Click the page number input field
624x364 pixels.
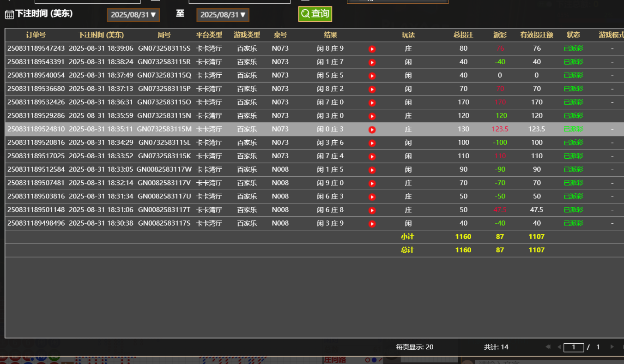(574, 347)
